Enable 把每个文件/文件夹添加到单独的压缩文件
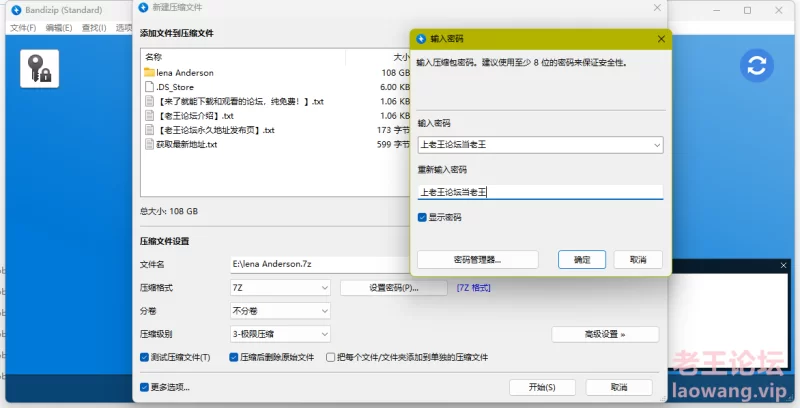 click(331, 357)
